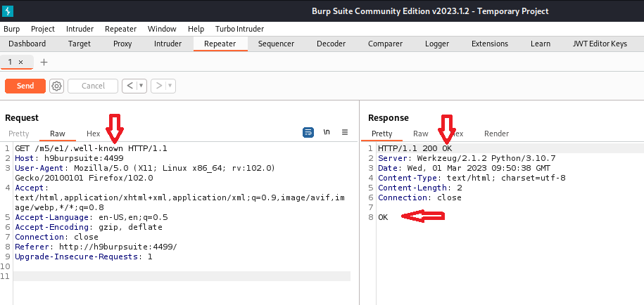The height and width of the screenshot is (305, 644).
Task: Go to previous request with back arrow
Action: click(x=130, y=86)
